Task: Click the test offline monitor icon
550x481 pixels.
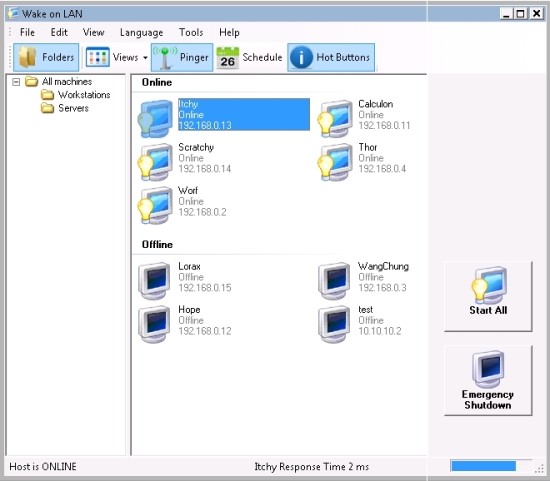Action: pyautogui.click(x=334, y=323)
